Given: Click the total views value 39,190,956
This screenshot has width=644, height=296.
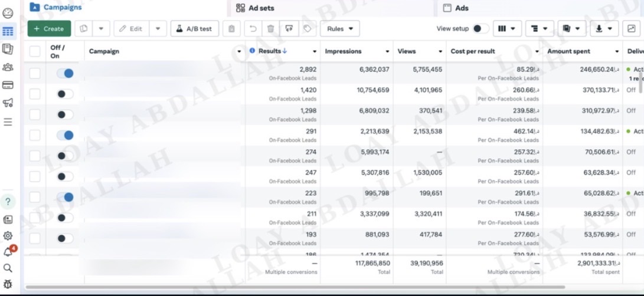Looking at the screenshot, I should coord(426,263).
